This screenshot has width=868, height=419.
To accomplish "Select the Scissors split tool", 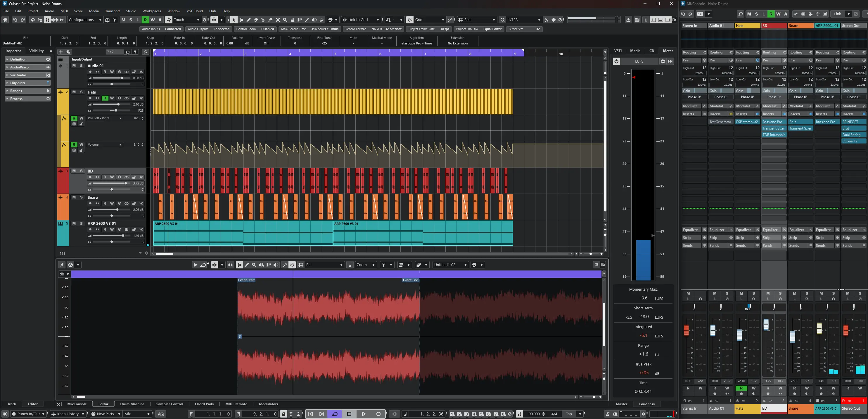I will click(263, 20).
